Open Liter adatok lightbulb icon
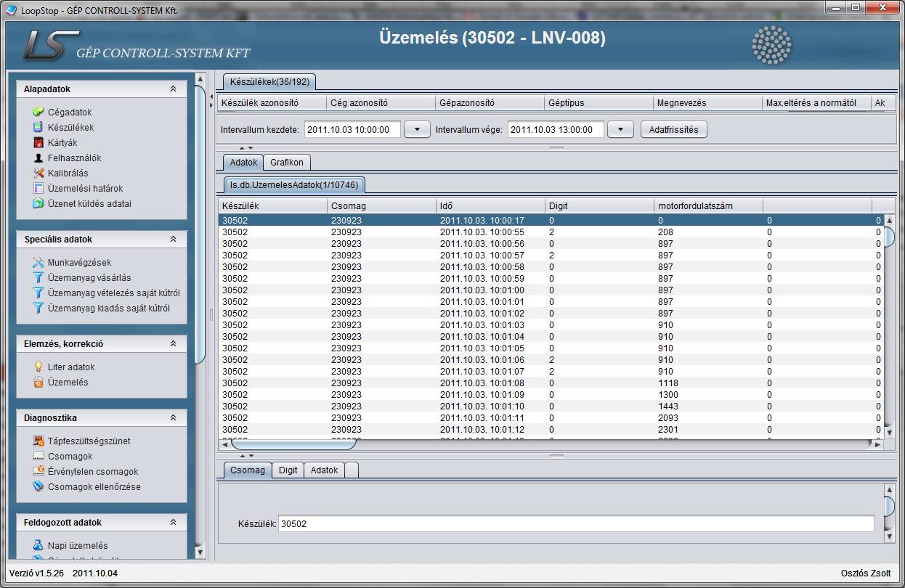The height and width of the screenshot is (588, 905). [38, 367]
